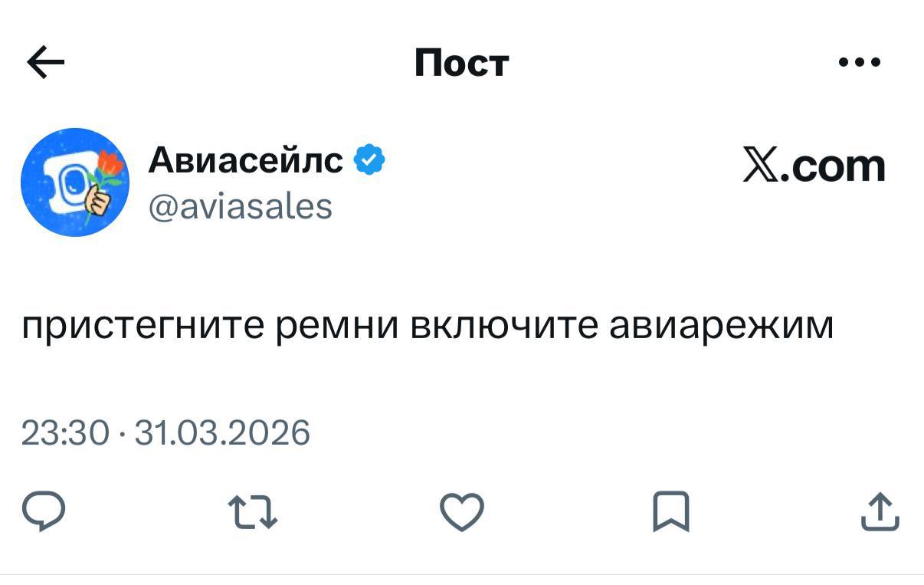Click the tulip flower in the avatar
924x585 pixels.
[x=111, y=162]
